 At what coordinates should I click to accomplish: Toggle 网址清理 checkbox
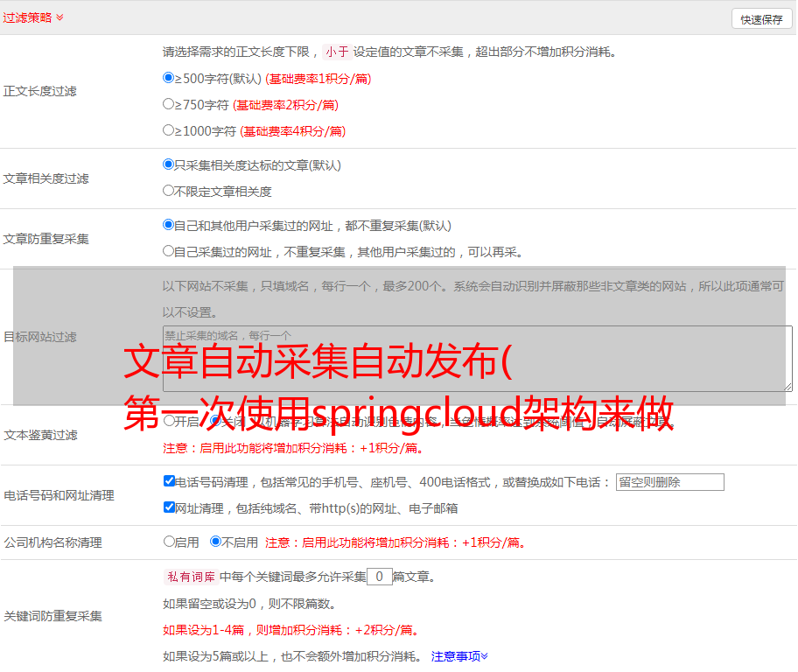[169, 507]
